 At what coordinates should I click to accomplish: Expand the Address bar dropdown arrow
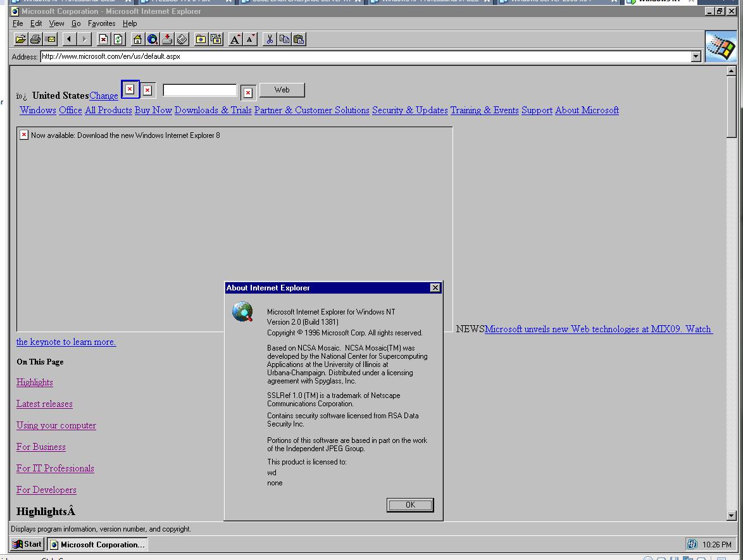point(696,56)
